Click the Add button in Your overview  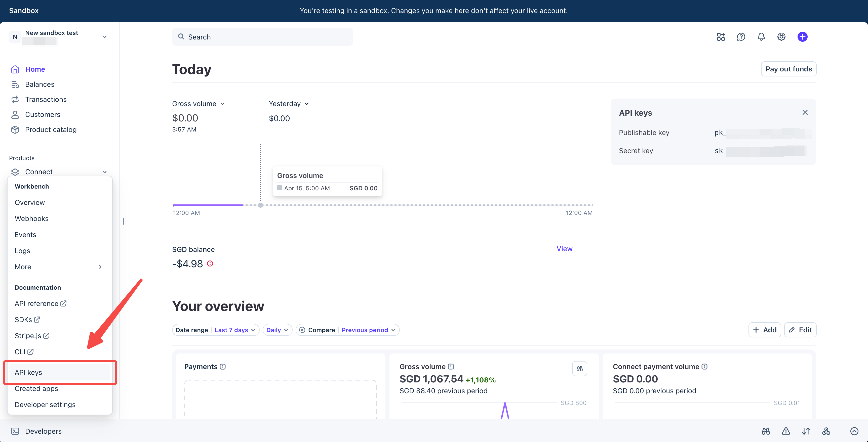point(765,330)
